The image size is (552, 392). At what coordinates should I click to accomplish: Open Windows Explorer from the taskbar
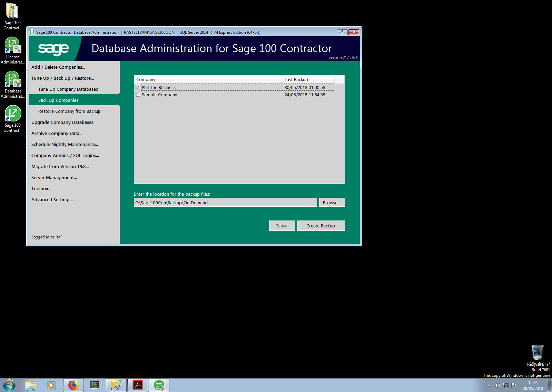[x=31, y=385]
